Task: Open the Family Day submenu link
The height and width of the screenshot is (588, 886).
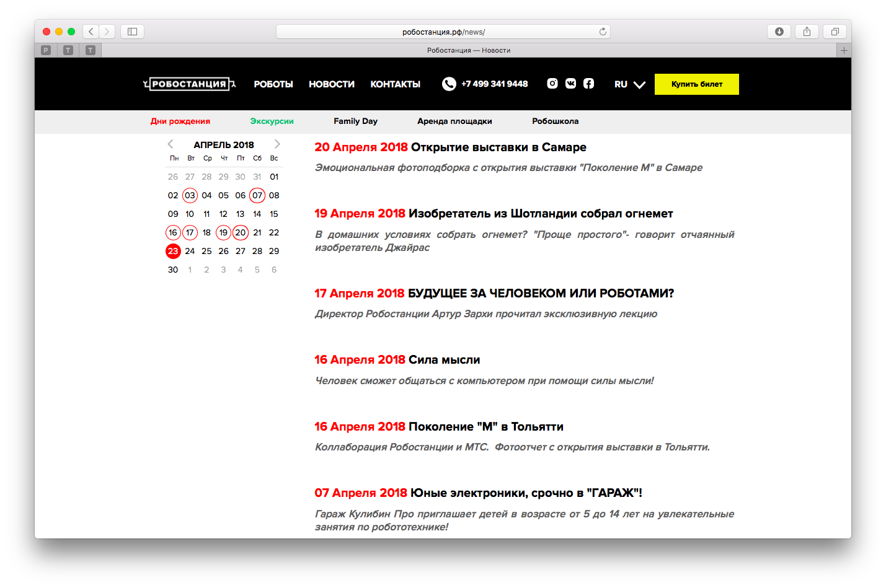Action: click(x=356, y=121)
